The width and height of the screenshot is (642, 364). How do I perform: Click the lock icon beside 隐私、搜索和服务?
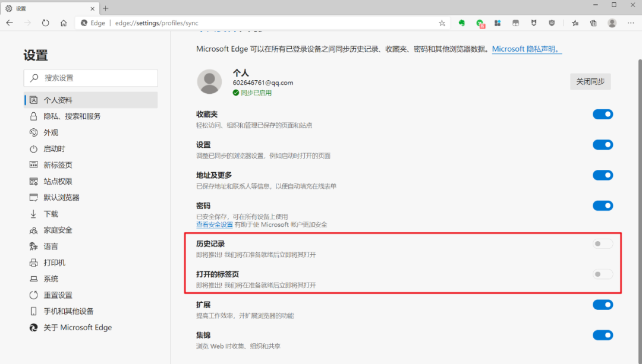pyautogui.click(x=33, y=116)
